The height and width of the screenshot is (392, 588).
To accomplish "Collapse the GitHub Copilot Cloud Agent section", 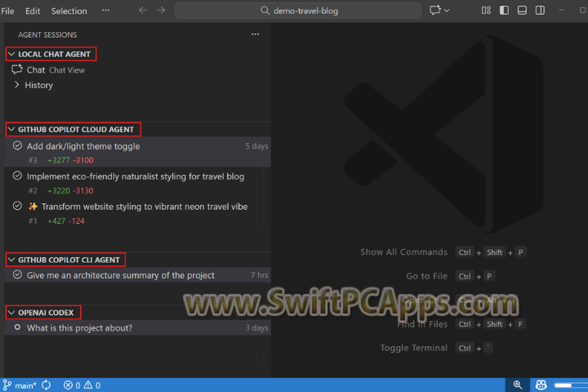I will pos(73,129).
